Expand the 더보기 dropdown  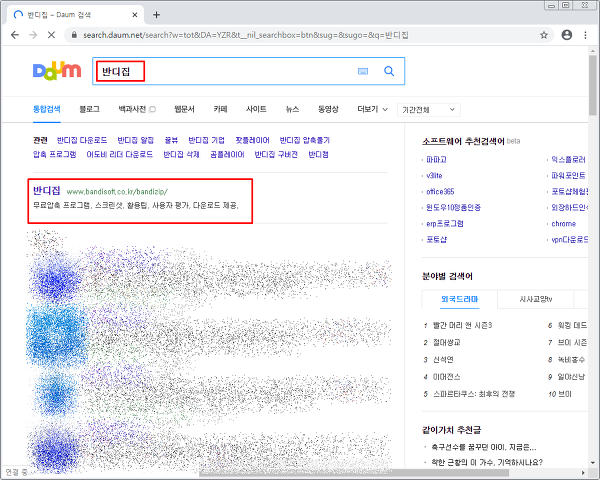coord(372,109)
